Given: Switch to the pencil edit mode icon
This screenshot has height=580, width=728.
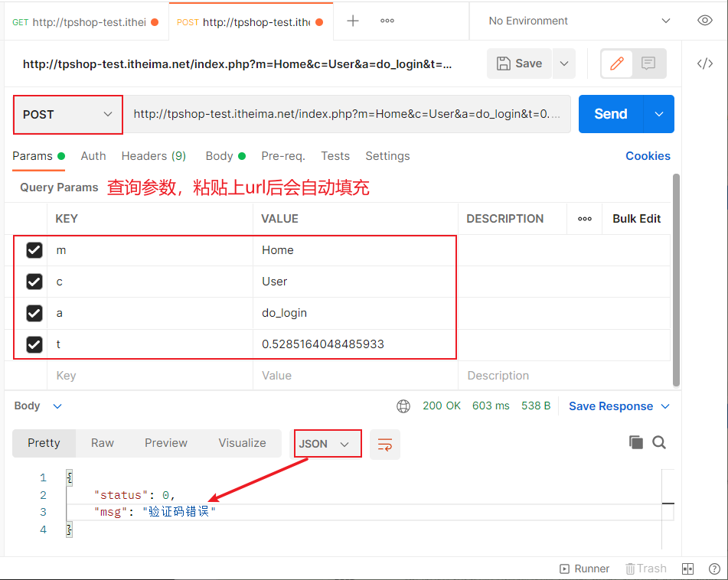Looking at the screenshot, I should pos(616,64).
